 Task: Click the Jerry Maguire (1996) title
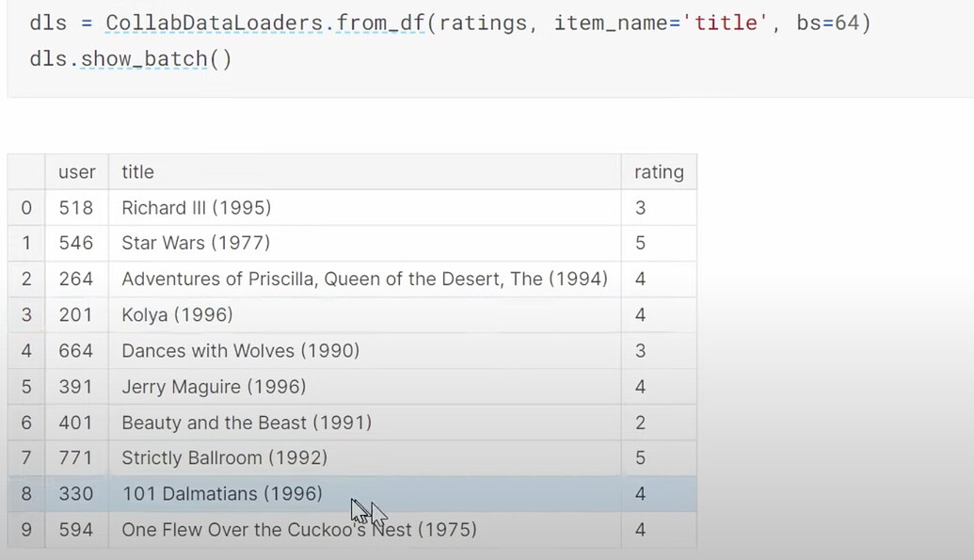click(x=214, y=387)
